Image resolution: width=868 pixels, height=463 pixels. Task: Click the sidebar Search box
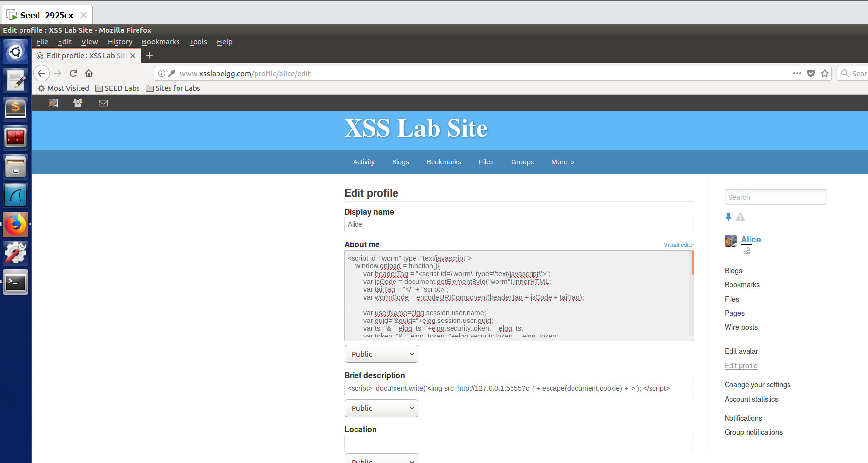pyautogui.click(x=775, y=197)
